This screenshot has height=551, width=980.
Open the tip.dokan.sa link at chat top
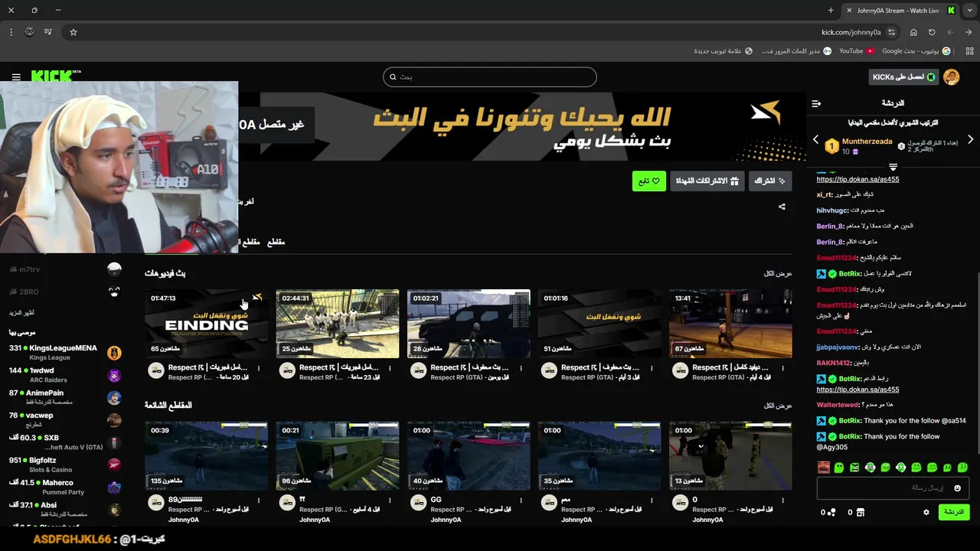(x=857, y=179)
